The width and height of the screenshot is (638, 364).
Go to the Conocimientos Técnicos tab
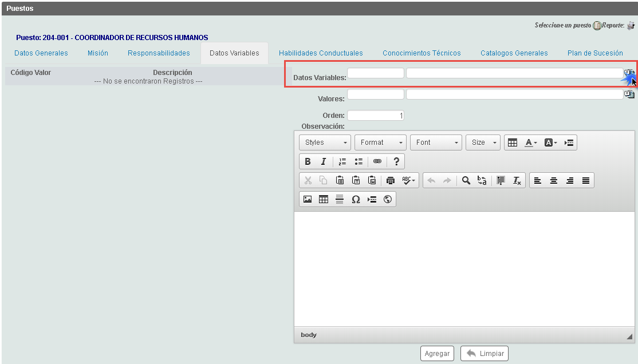(422, 53)
